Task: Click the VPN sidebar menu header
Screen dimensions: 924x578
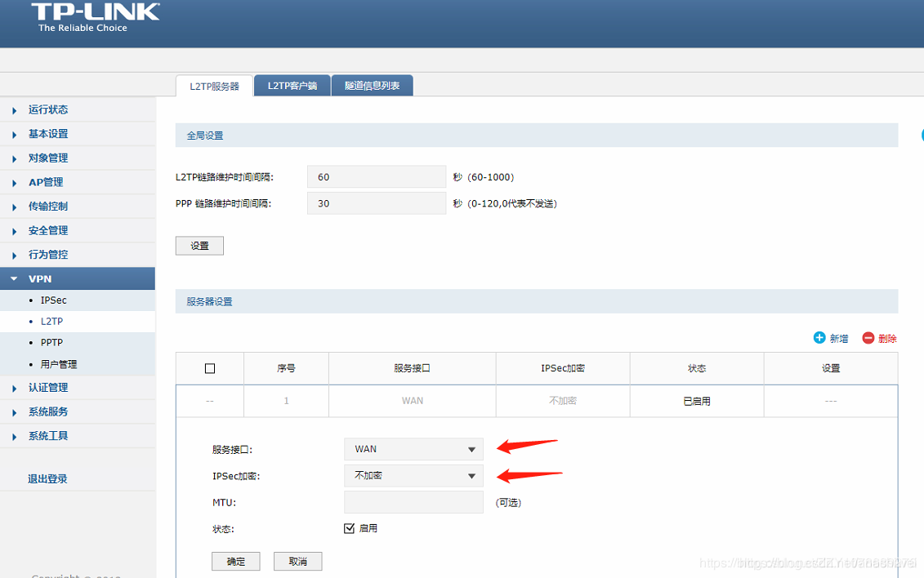Action: point(77,278)
